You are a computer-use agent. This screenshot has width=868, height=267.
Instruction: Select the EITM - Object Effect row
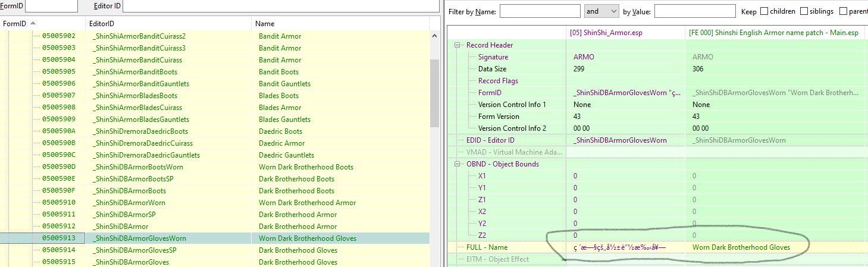click(657, 259)
